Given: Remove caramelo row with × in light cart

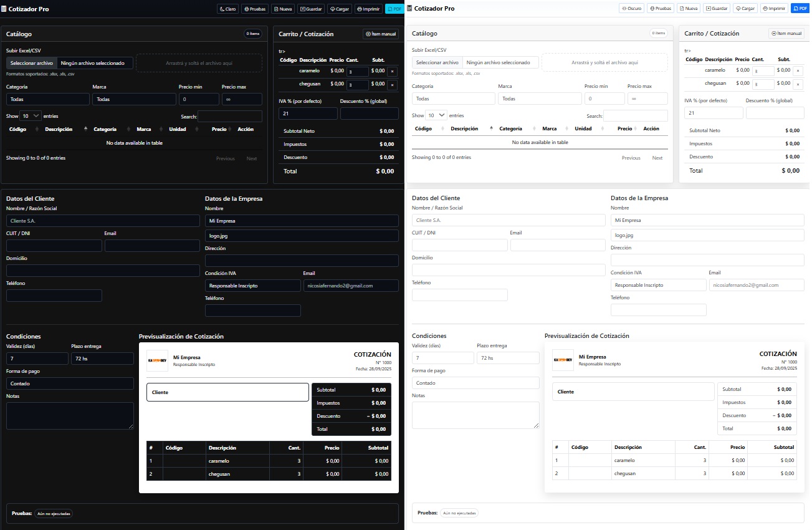Looking at the screenshot, I should coord(798,70).
